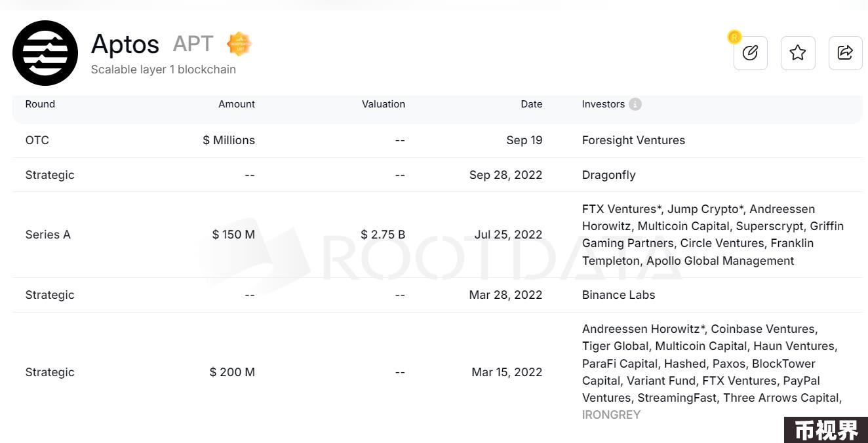Open Variant Fund investor link
Image resolution: width=868 pixels, height=443 pixels.
click(x=661, y=381)
